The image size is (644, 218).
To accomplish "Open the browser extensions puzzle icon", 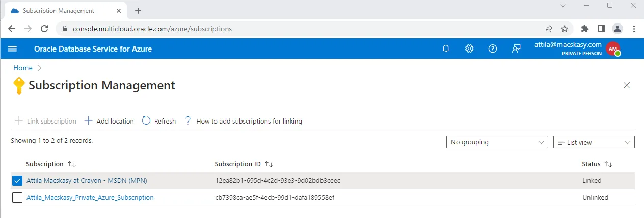I will (x=585, y=29).
